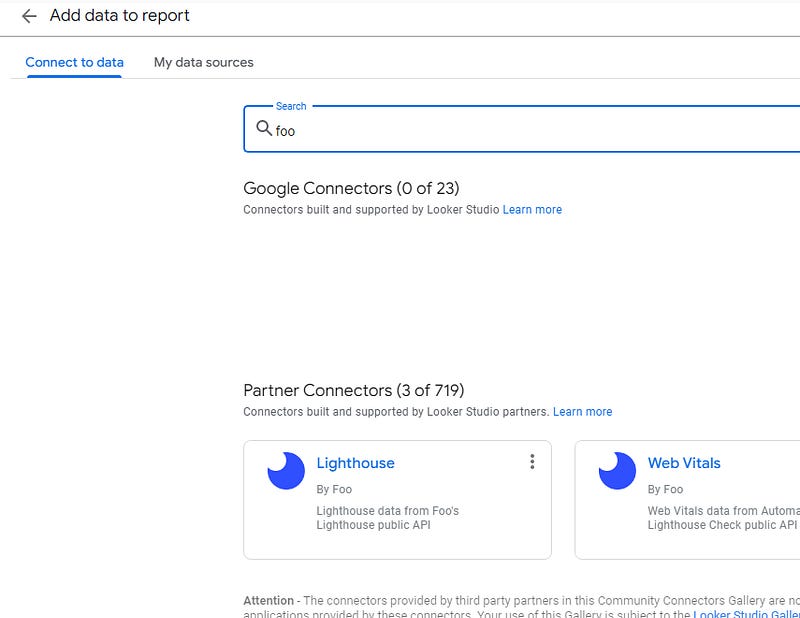The image size is (800, 618).
Task: Switch to the Connect to data tab
Action: pos(74,62)
